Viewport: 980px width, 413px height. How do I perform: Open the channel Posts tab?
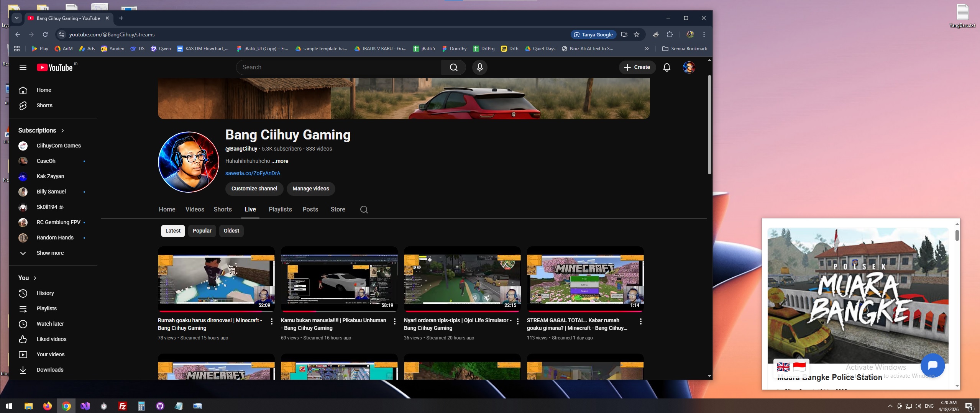[x=310, y=210]
